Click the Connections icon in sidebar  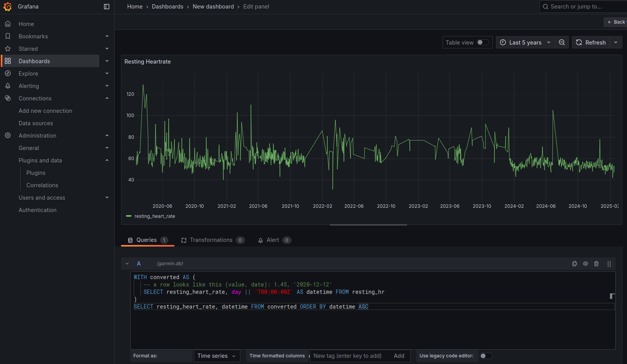pyautogui.click(x=8, y=98)
